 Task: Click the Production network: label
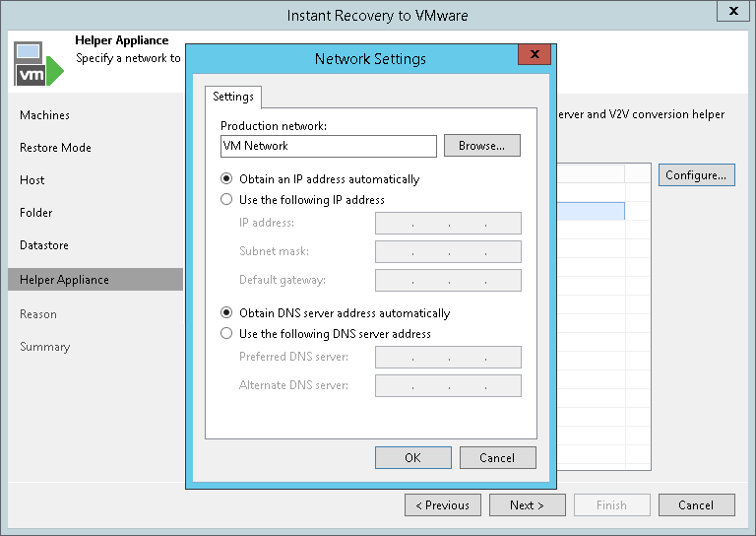click(274, 126)
